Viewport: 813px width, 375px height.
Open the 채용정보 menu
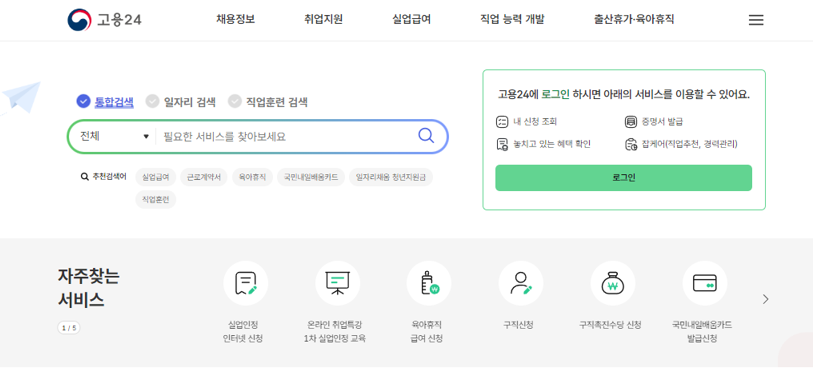235,20
